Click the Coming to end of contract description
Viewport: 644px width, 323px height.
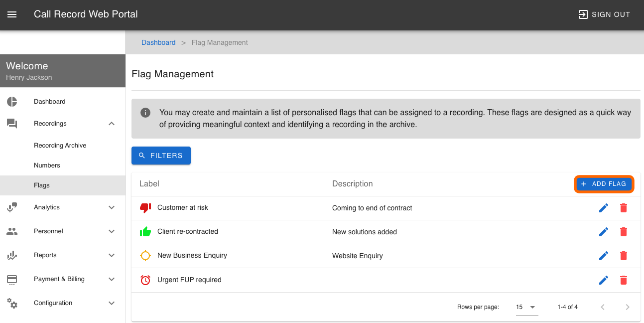pyautogui.click(x=372, y=208)
